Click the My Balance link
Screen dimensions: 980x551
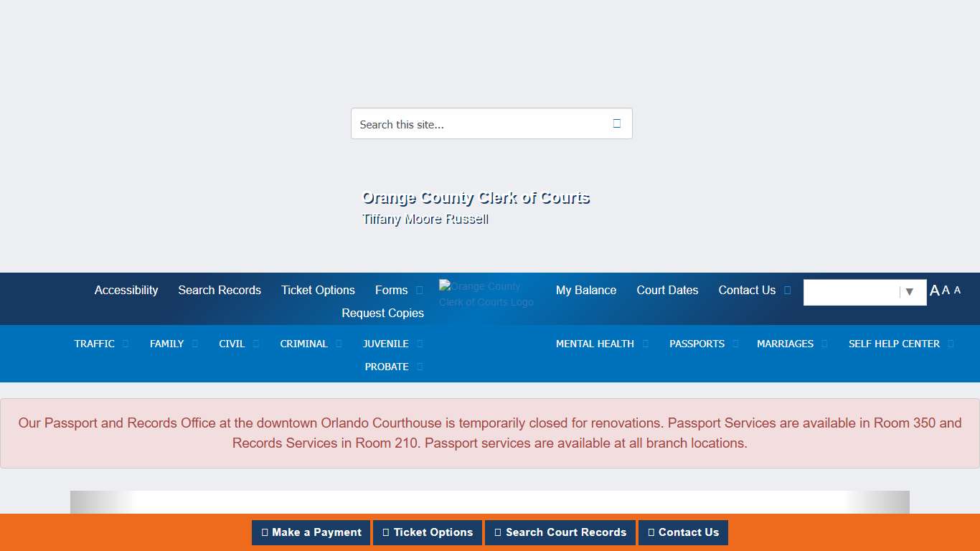(586, 291)
